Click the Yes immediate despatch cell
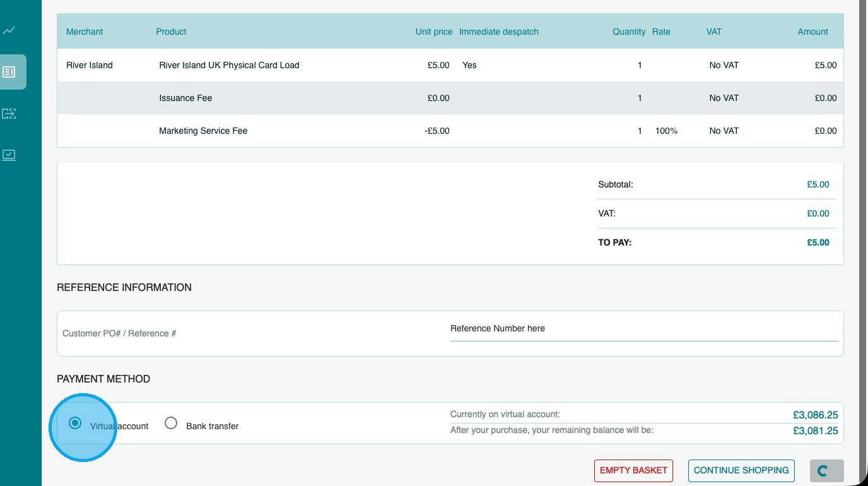This screenshot has height=486, width=868. (x=469, y=65)
